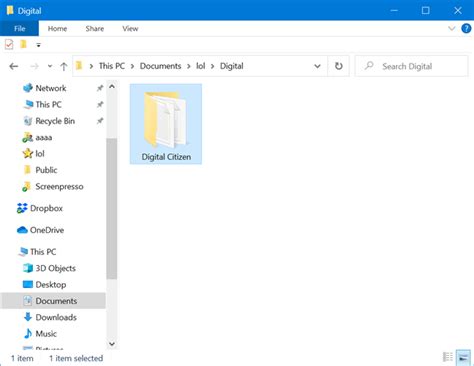Open the Customize Quick Access Toolbar dropdown
This screenshot has width=474, height=366.
[x=39, y=45]
